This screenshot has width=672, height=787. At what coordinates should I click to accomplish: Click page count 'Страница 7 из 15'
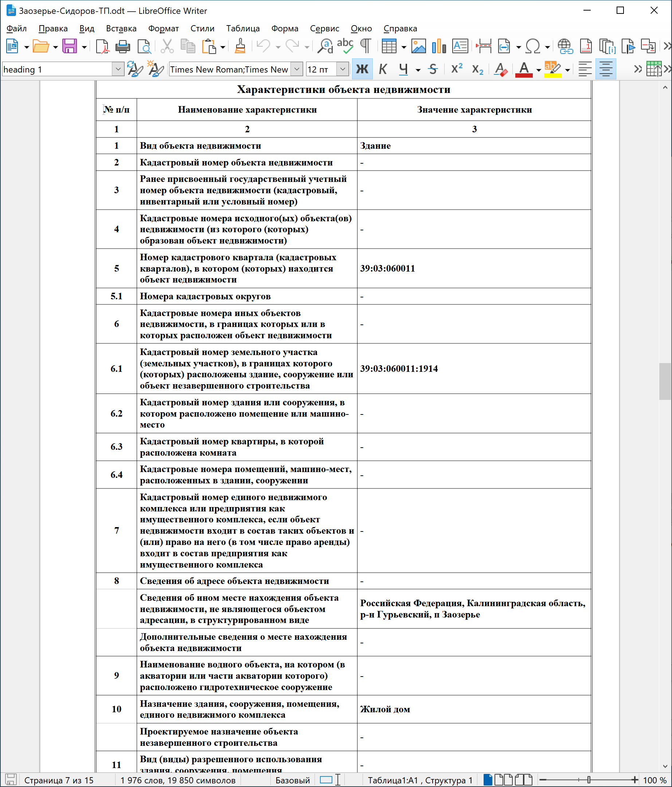click(x=59, y=780)
